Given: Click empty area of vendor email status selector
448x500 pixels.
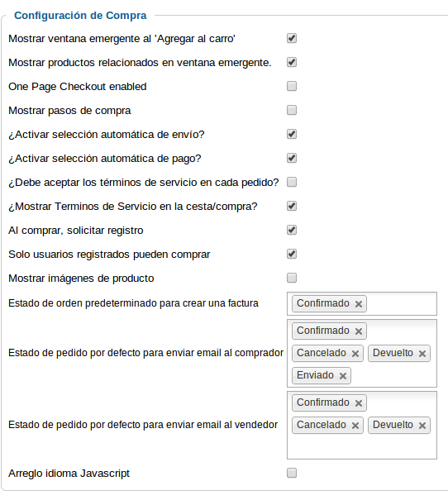Looking at the screenshot, I should (x=362, y=446).
